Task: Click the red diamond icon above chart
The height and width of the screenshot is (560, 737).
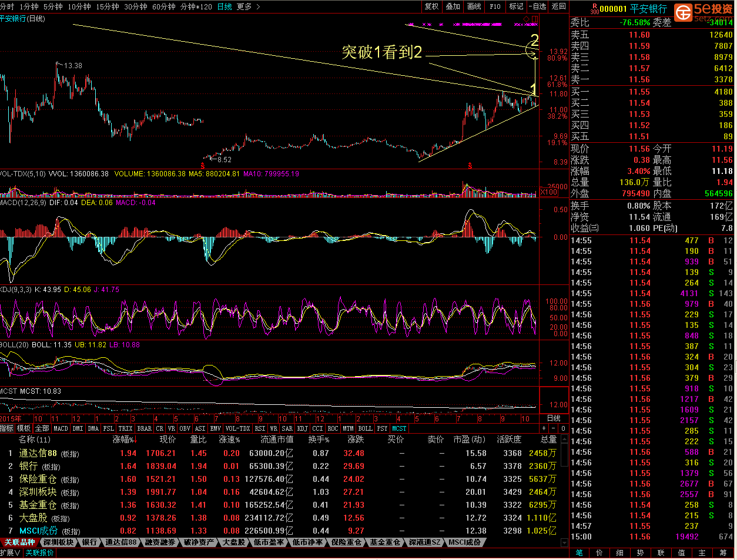Action: [526, 19]
